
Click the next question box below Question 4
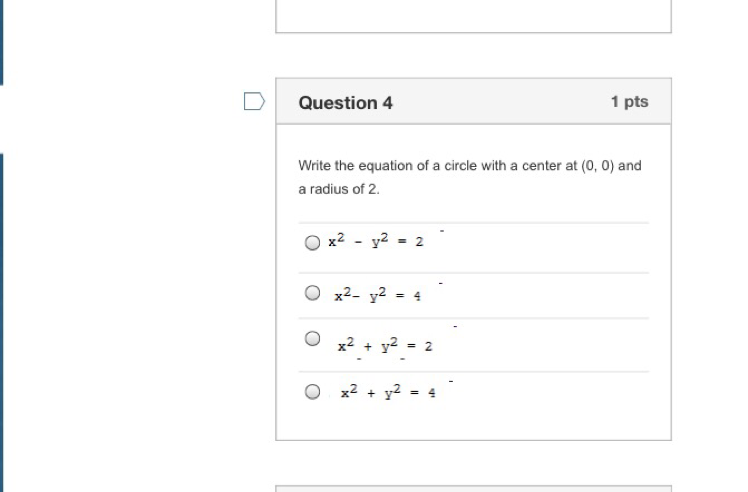point(473,489)
